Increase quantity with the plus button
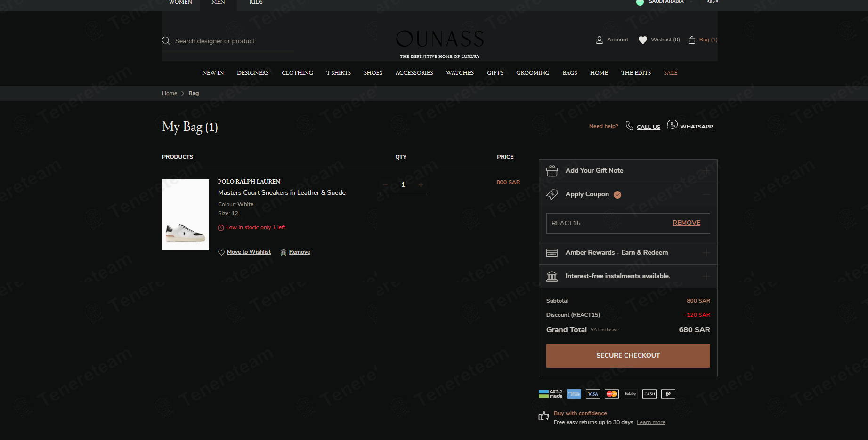The height and width of the screenshot is (440, 868). click(421, 185)
